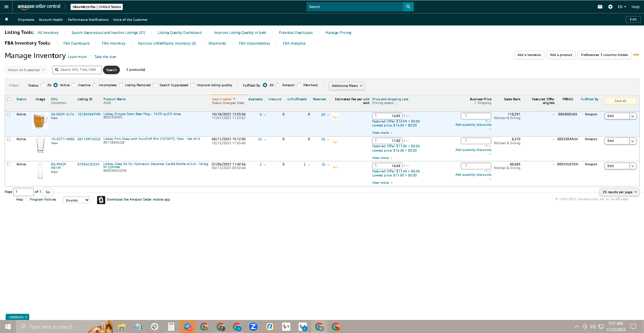Select All status radio button
644x333 pixels.
(43, 85)
